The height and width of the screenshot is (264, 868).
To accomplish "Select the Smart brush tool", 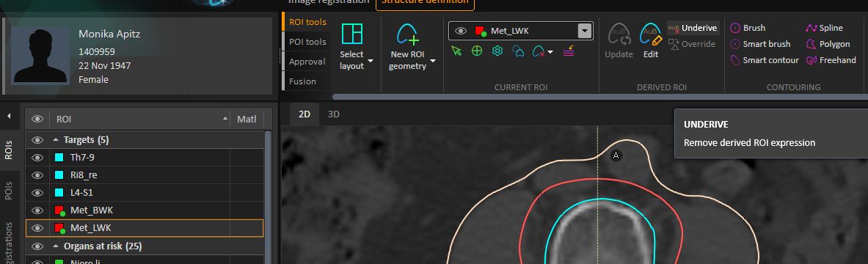I will [x=761, y=44].
